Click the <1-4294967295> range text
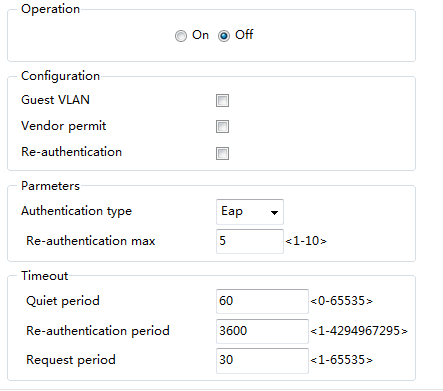The width and height of the screenshot is (443, 391). pos(359,331)
